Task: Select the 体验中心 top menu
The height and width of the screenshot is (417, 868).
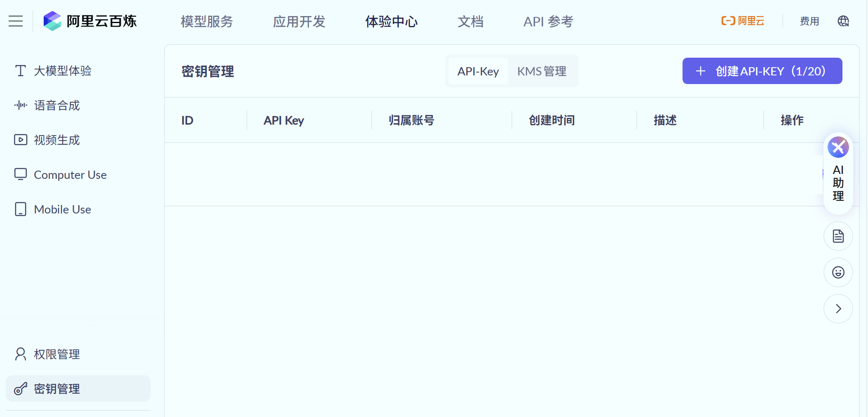Action: pyautogui.click(x=391, y=21)
